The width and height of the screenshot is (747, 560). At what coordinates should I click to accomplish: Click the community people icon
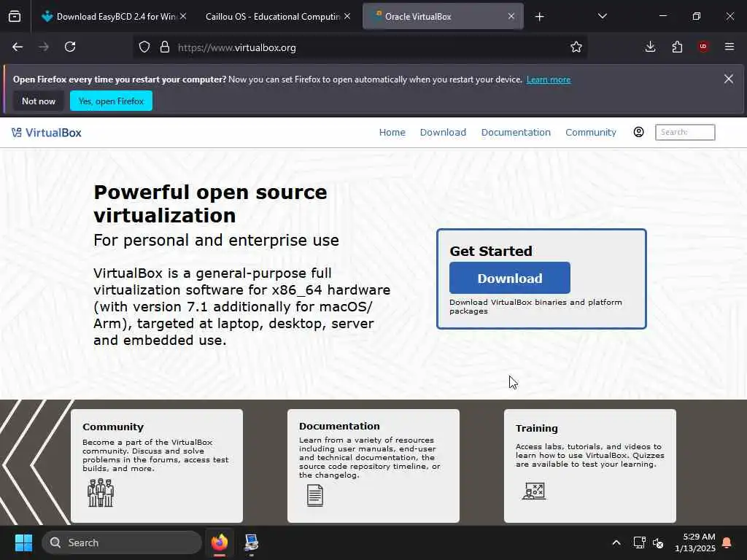(x=101, y=493)
